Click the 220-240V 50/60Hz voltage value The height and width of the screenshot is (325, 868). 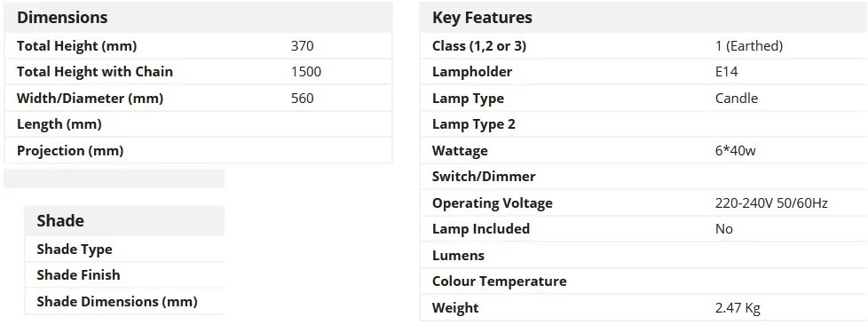771,203
